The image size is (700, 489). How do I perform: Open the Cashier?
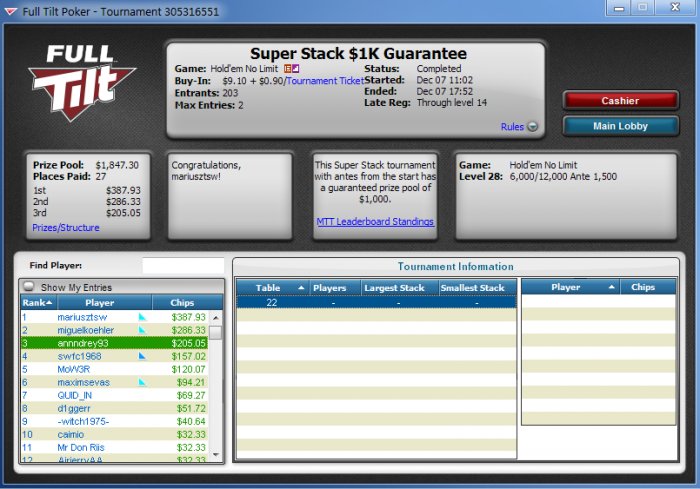(x=621, y=100)
